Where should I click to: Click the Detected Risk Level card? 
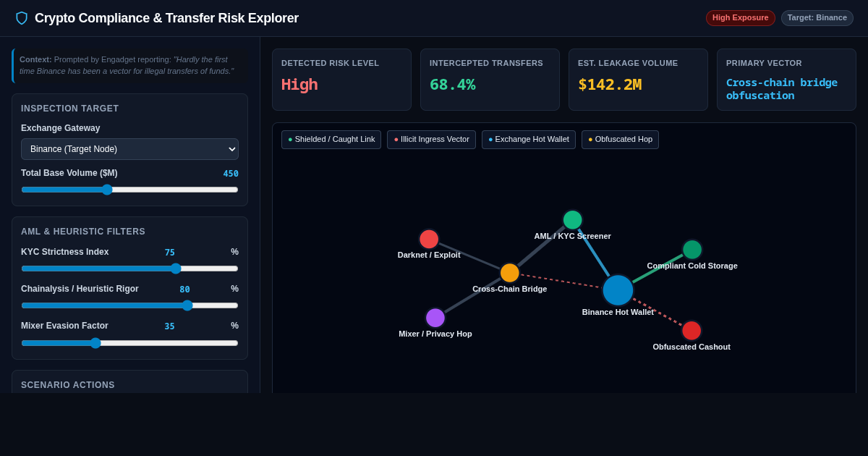pyautogui.click(x=341, y=80)
